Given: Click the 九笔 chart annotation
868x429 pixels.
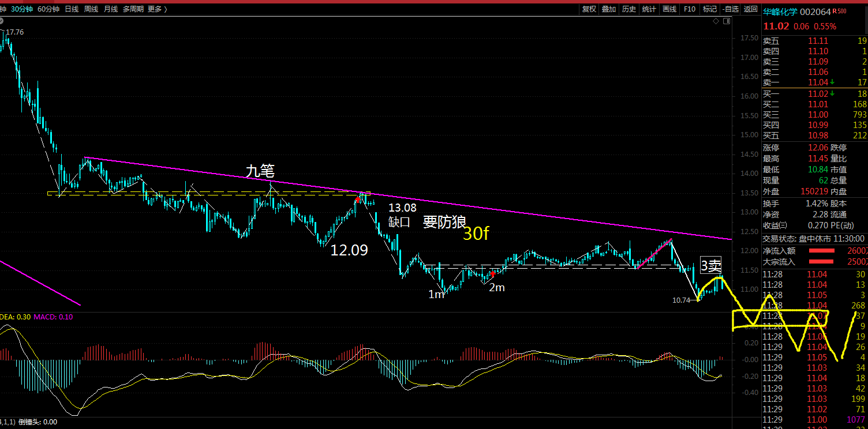Looking at the screenshot, I should pos(260,171).
